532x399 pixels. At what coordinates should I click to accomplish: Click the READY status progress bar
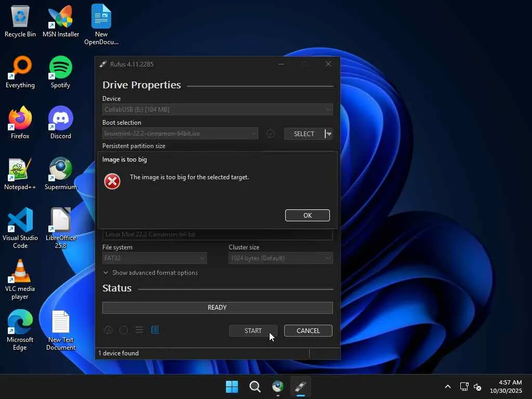pyautogui.click(x=218, y=308)
